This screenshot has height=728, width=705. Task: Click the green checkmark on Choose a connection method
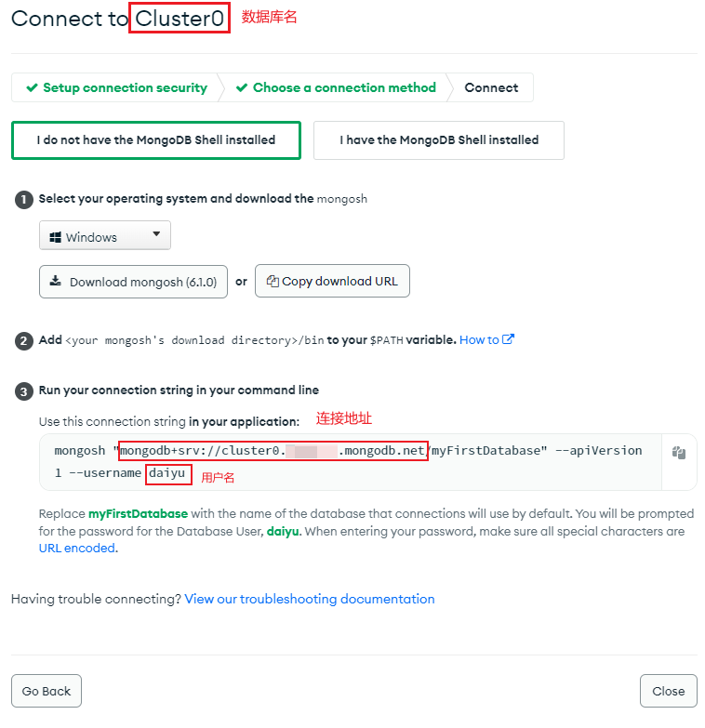pos(242,87)
